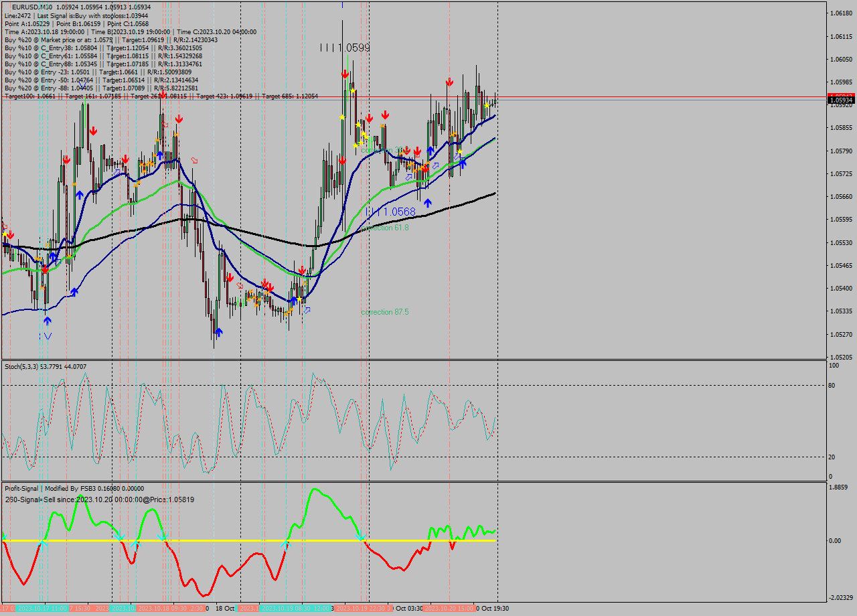Click the blue 'V' marker below the chart low

(x=47, y=336)
